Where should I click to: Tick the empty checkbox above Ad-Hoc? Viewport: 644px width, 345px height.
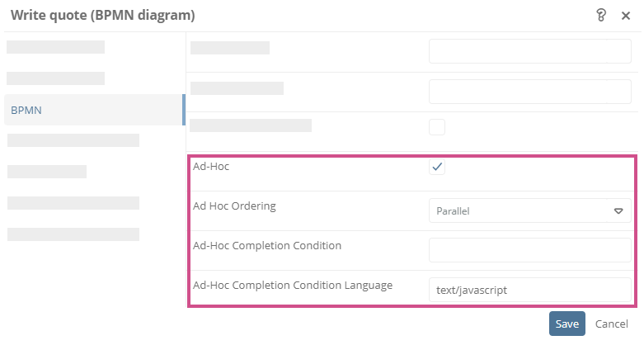coord(437,127)
